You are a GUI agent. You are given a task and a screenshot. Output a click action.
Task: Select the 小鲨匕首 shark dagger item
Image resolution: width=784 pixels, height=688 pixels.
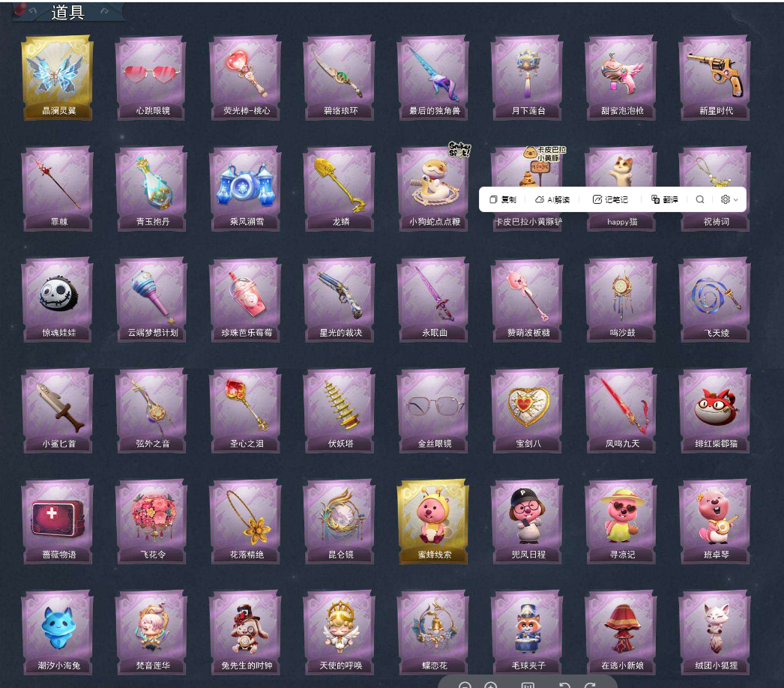57,411
